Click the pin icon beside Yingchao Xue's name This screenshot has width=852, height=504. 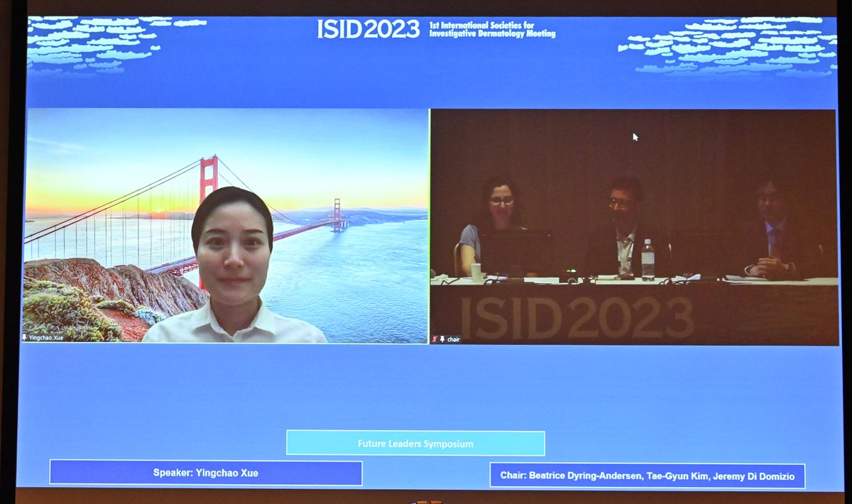26,337
